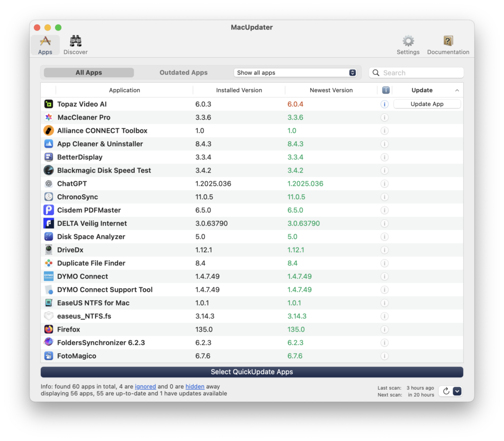Viewport: 504px width, 441px height.
Task: Click the rescan refresh button
Action: pyautogui.click(x=446, y=391)
